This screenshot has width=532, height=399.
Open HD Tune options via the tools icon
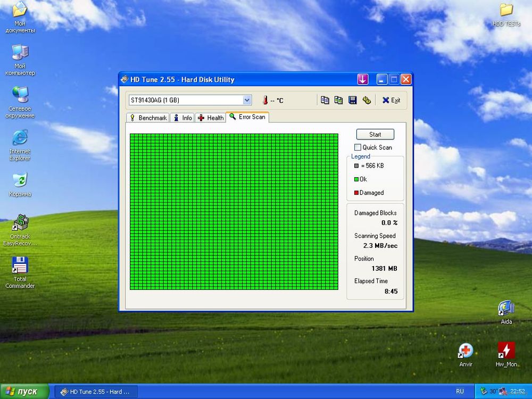(366, 100)
